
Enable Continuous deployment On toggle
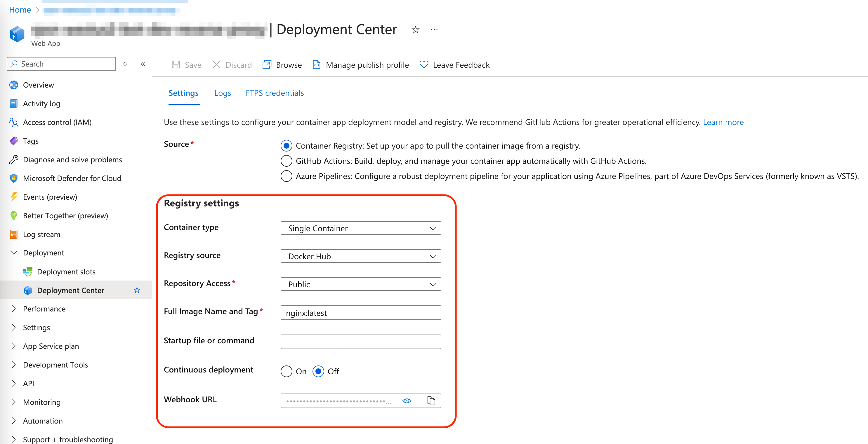pyautogui.click(x=287, y=371)
